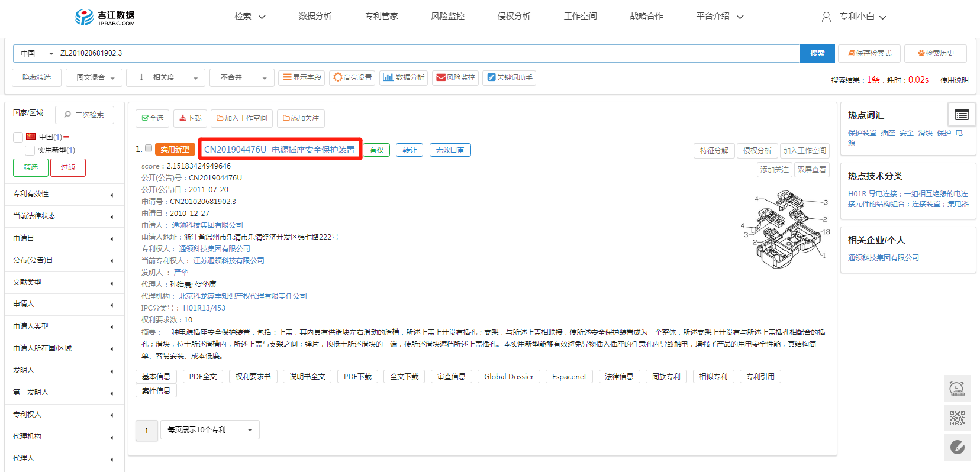Expand the 公布(公告)日 filter
The width and height of the screenshot is (980, 472).
point(64,260)
